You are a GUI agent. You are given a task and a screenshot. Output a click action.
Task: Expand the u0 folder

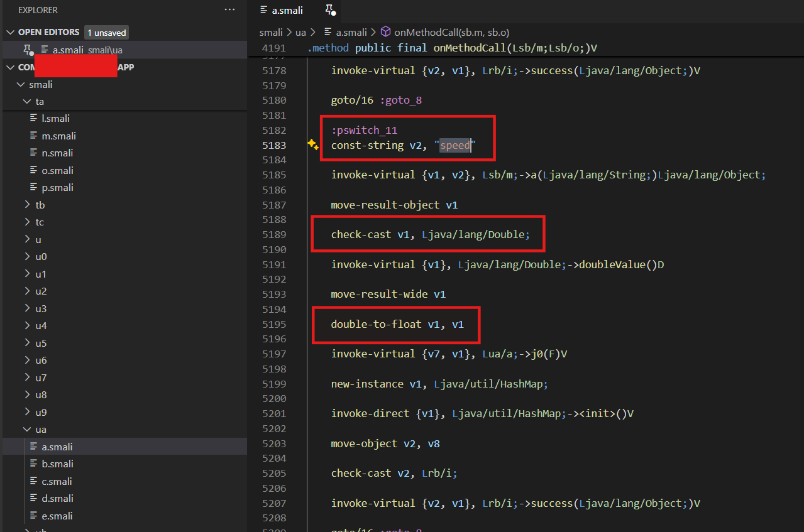point(27,257)
